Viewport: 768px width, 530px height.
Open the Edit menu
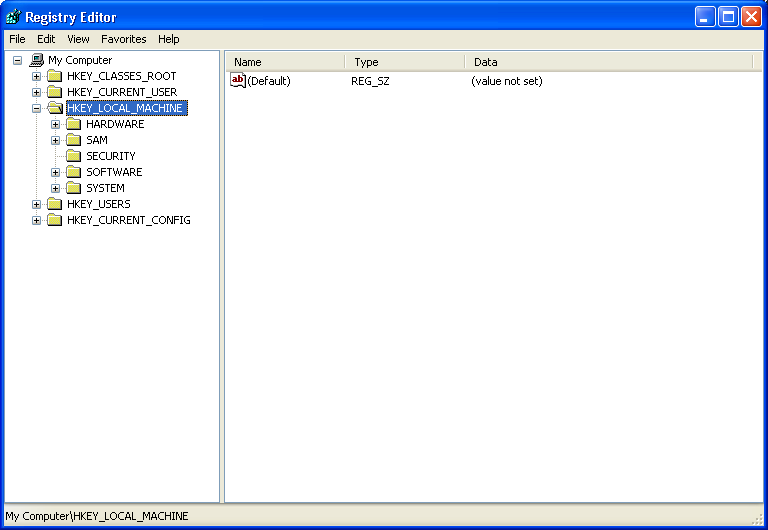click(46, 39)
